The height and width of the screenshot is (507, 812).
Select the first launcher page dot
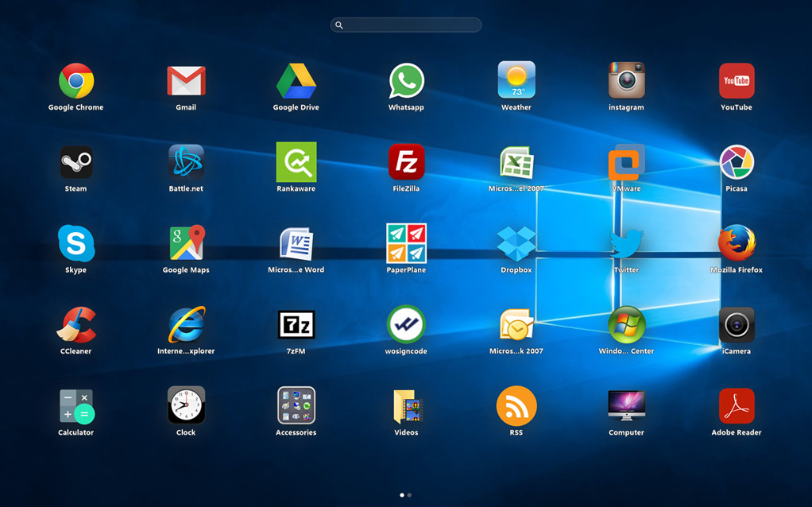(x=402, y=495)
